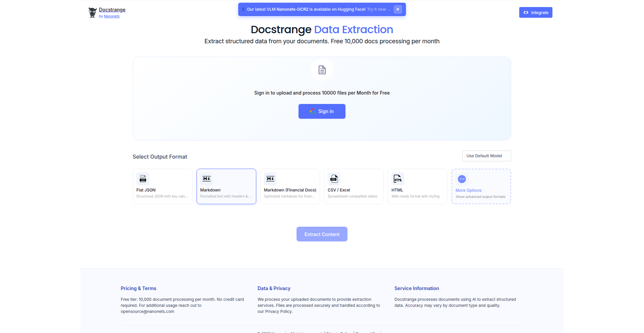Click the document icon in the upload area
The height and width of the screenshot is (333, 644).
322,70
